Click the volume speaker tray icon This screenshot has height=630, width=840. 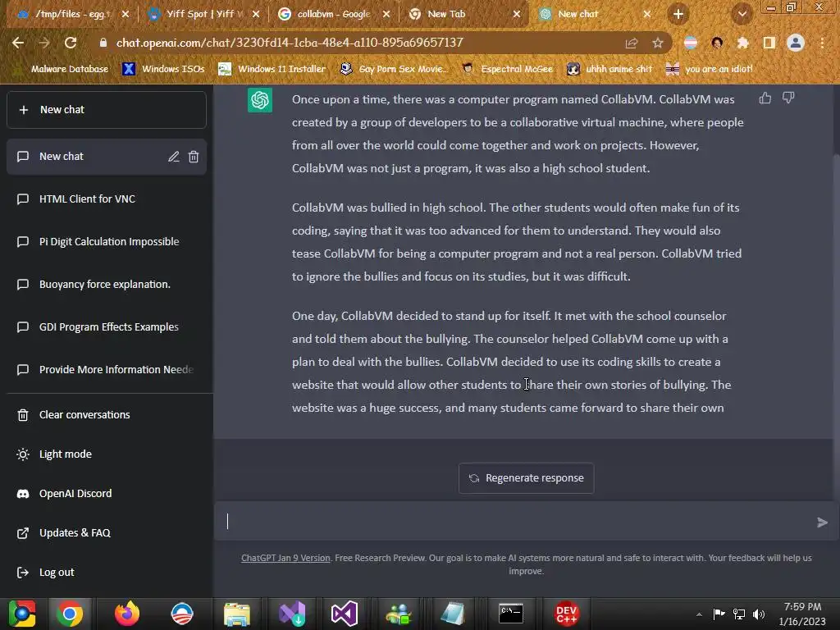[x=759, y=614]
